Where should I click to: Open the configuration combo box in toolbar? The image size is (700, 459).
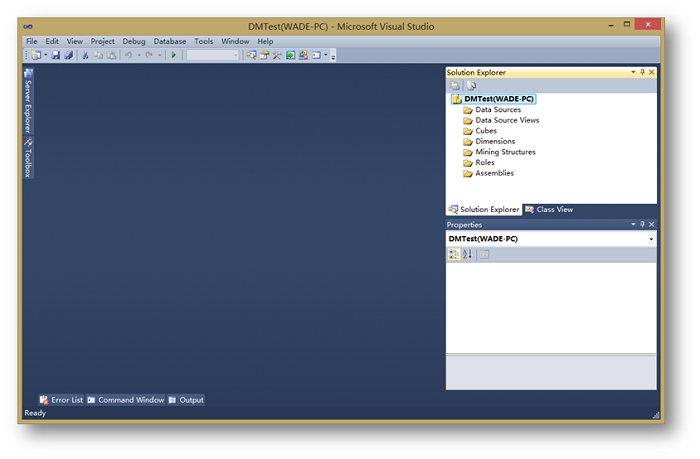213,55
